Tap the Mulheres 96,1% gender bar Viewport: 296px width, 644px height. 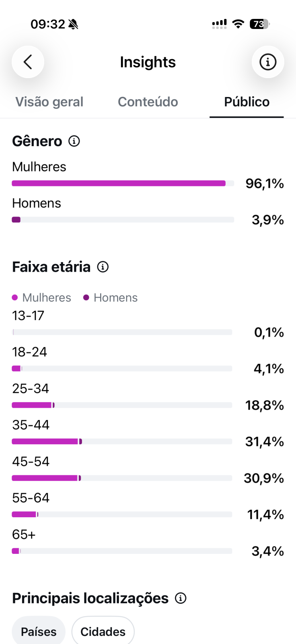(x=123, y=184)
